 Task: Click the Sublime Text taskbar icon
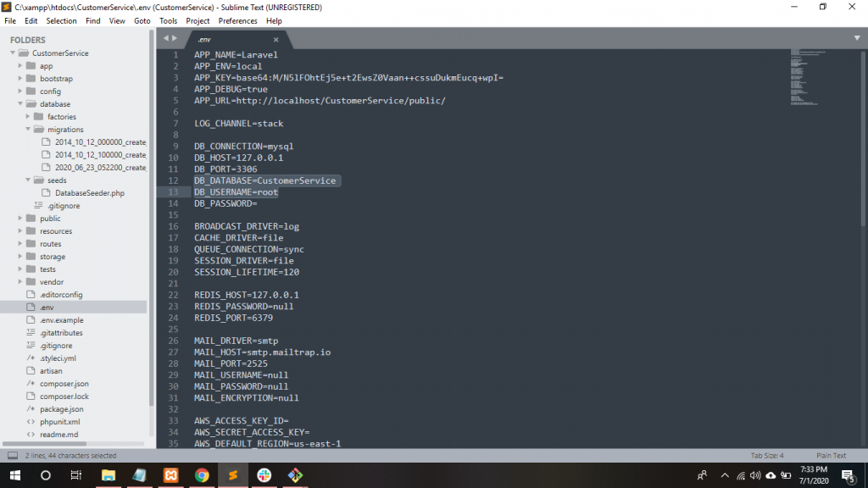232,475
